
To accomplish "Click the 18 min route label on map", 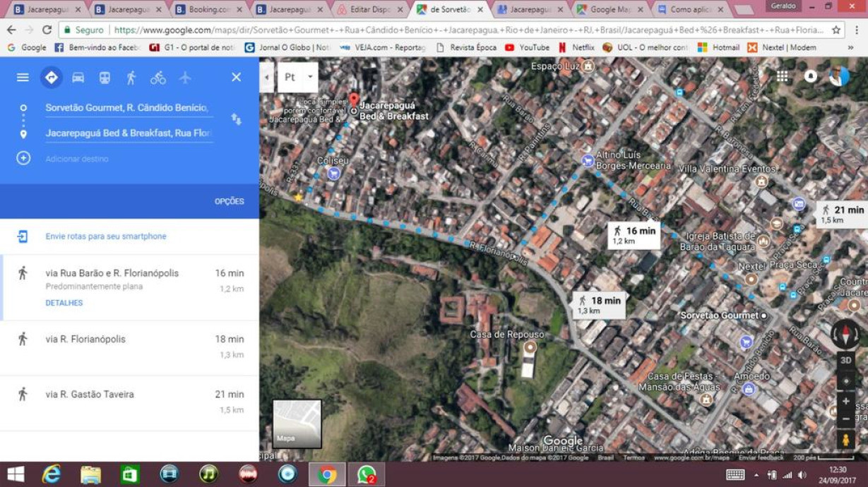I will (x=599, y=305).
